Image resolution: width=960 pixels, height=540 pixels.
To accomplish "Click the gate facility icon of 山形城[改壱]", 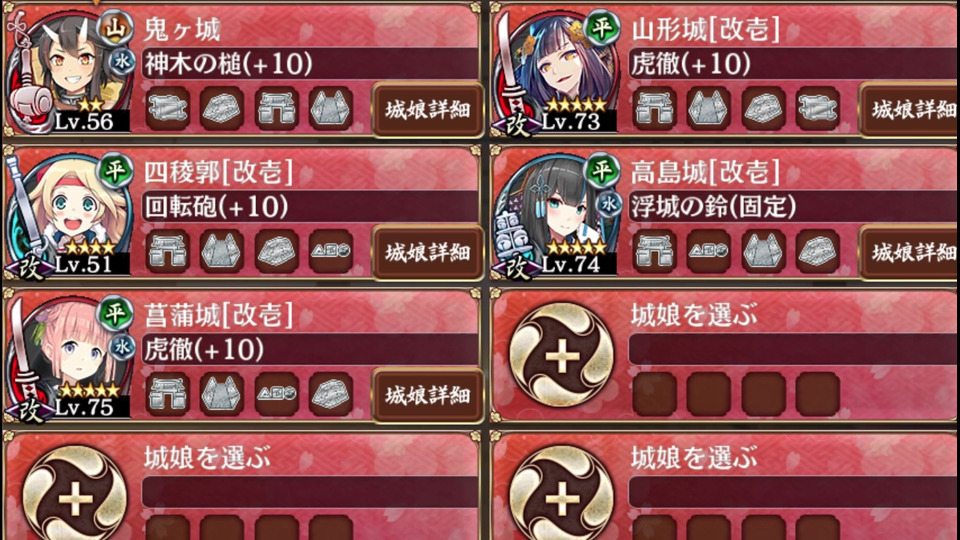I will [x=654, y=108].
